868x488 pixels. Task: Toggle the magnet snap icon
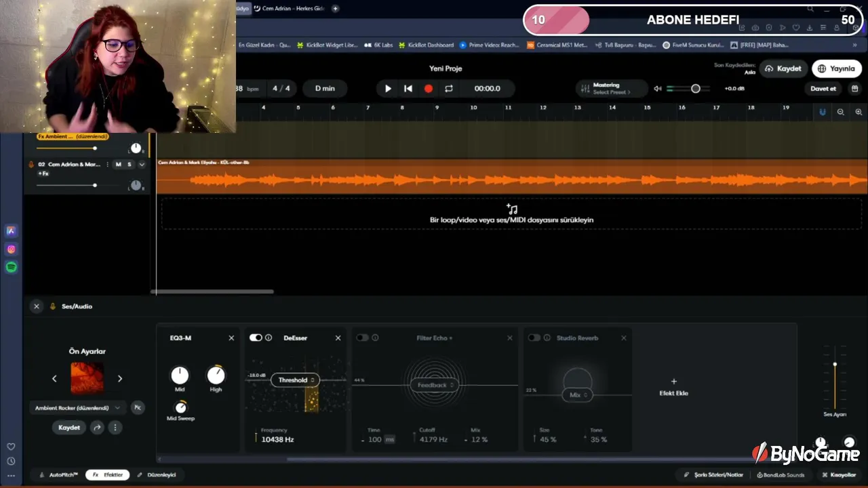(x=823, y=112)
